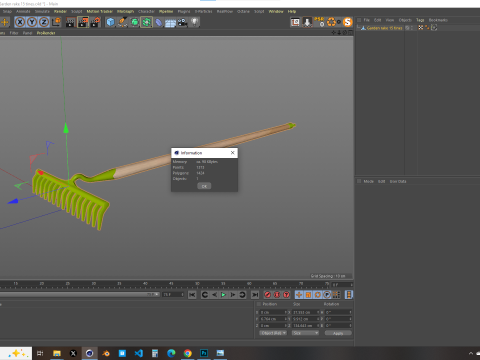Add a light object
Image resolution: width=480 pixels, height=360 pixels.
pyautogui.click(x=195, y=22)
